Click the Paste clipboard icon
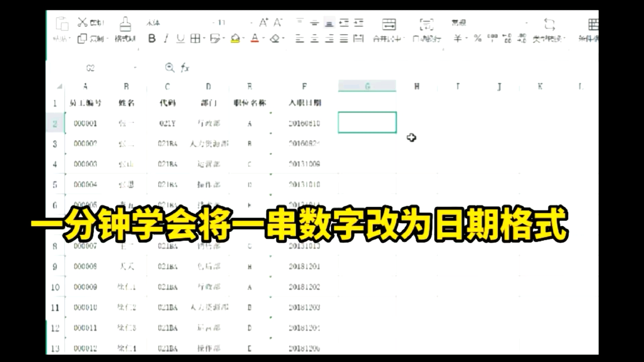Viewport: 644px width, 362px height. click(62, 24)
